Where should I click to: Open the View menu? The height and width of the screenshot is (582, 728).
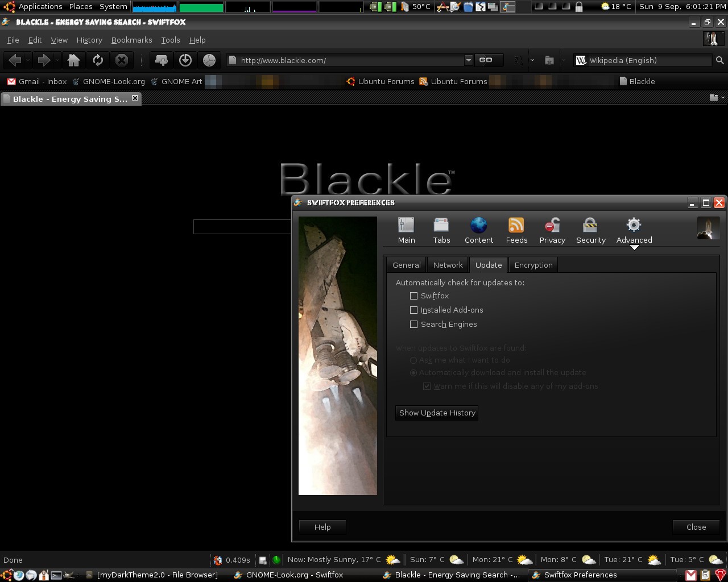(59, 40)
